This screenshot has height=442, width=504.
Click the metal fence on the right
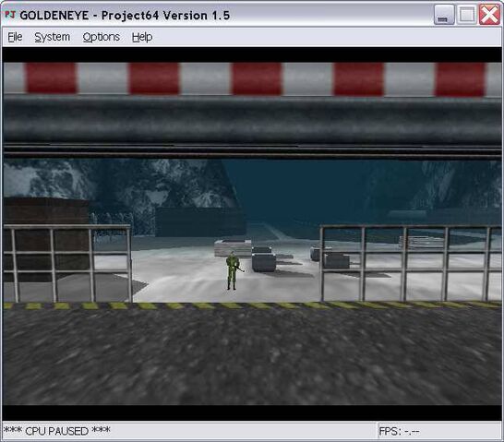pos(411,263)
